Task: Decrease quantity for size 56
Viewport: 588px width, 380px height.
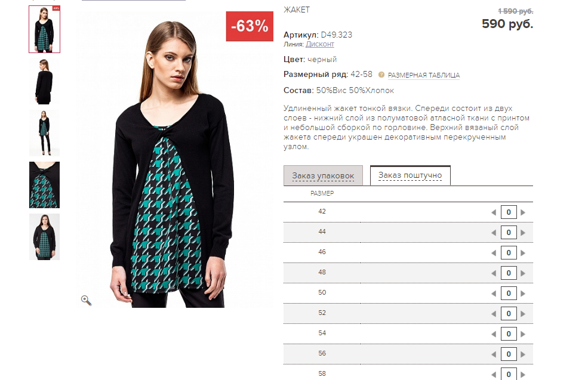Action: click(x=494, y=354)
